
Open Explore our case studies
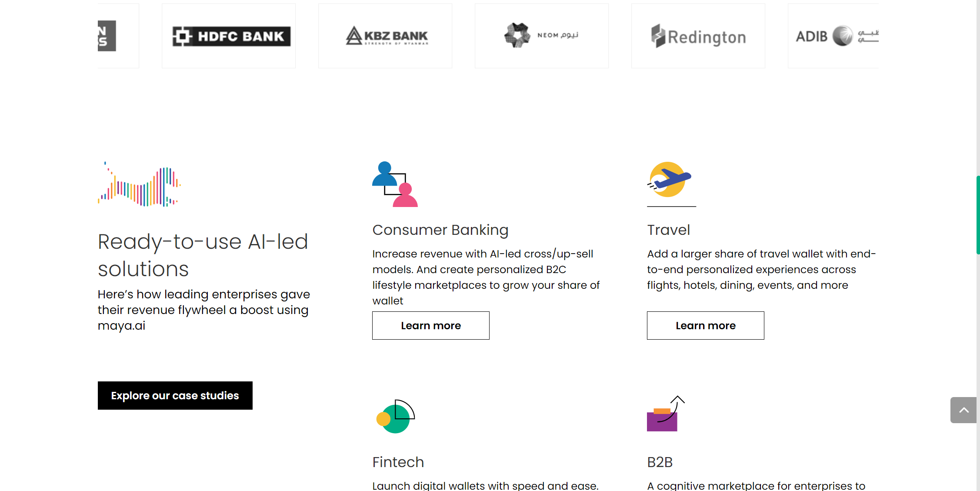point(175,395)
